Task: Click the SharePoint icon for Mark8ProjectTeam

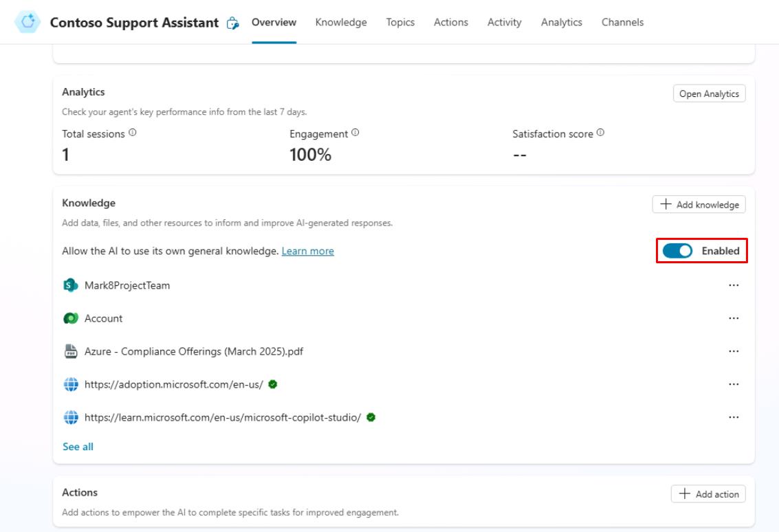Action: (70, 285)
